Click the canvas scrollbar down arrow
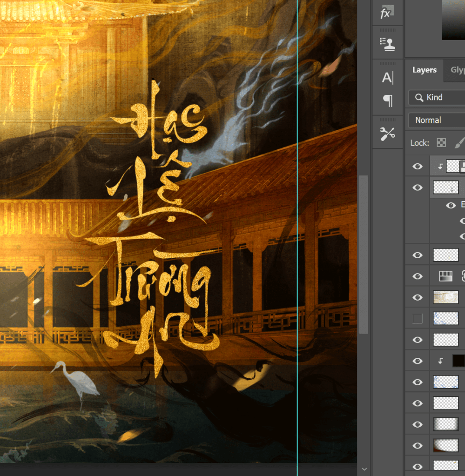Viewport: 465px width, 476px height. click(x=364, y=469)
